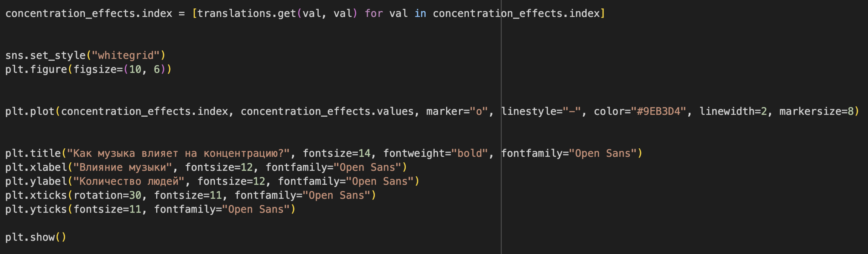Click the rotation=30 argument in plt.xticks
The height and width of the screenshot is (254, 868).
click(x=107, y=195)
